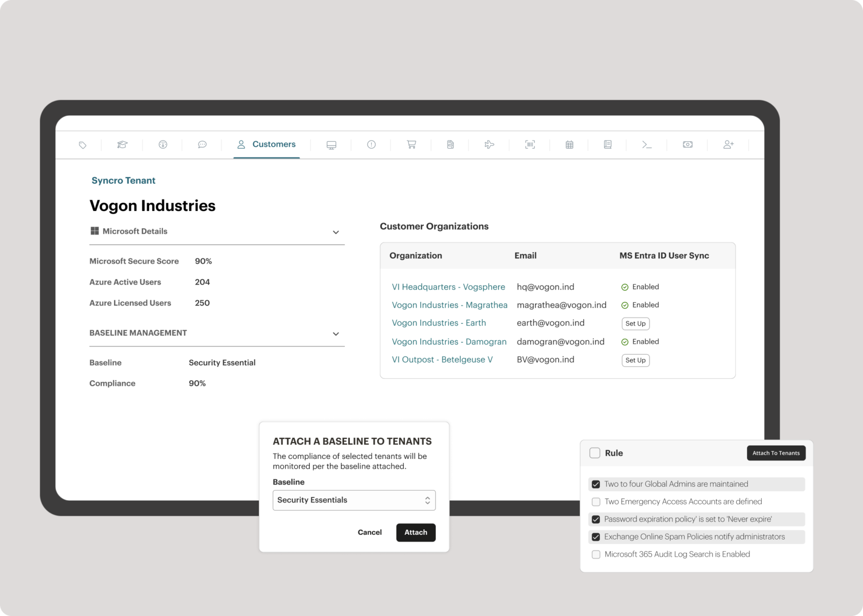The image size is (863, 616).
Task: Open the Vogon Industries - Earth organization link
Action: coord(439,323)
